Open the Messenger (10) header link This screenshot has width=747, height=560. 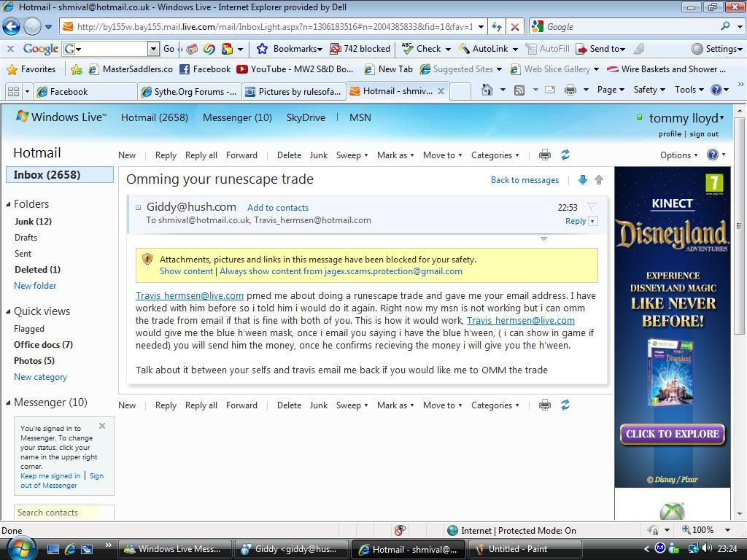tap(237, 117)
